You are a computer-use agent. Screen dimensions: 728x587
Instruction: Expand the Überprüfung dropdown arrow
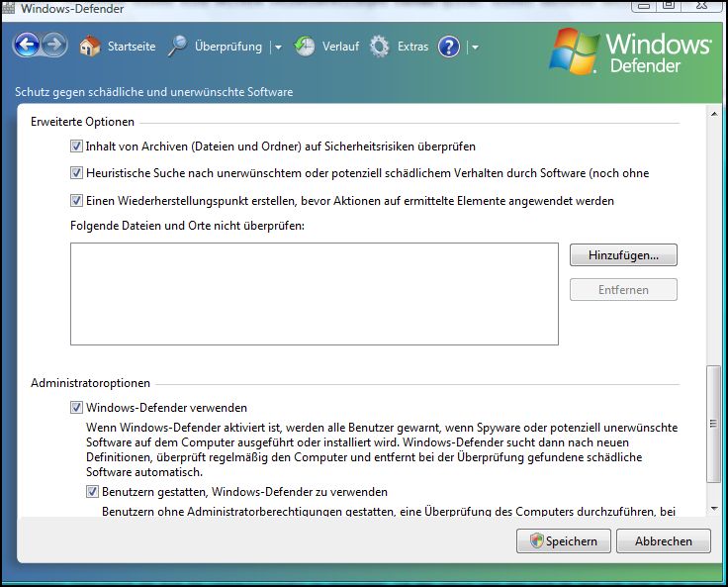(x=278, y=47)
